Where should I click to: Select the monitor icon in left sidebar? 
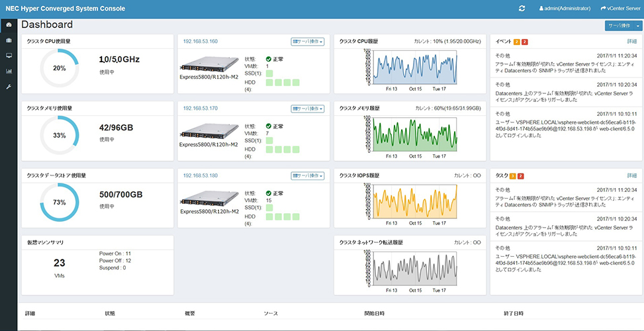pyautogui.click(x=9, y=55)
